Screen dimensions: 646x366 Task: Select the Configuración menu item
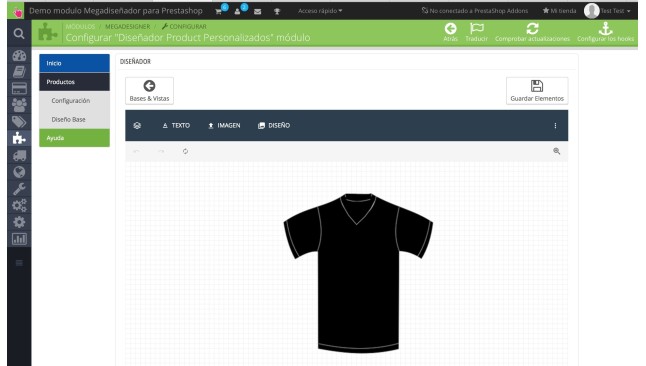[x=75, y=101]
